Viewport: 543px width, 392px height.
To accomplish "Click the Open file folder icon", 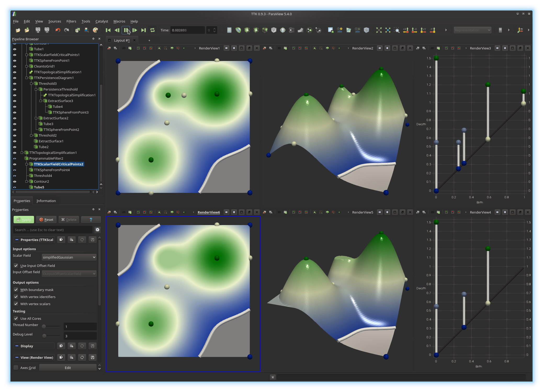I will click(18, 30).
